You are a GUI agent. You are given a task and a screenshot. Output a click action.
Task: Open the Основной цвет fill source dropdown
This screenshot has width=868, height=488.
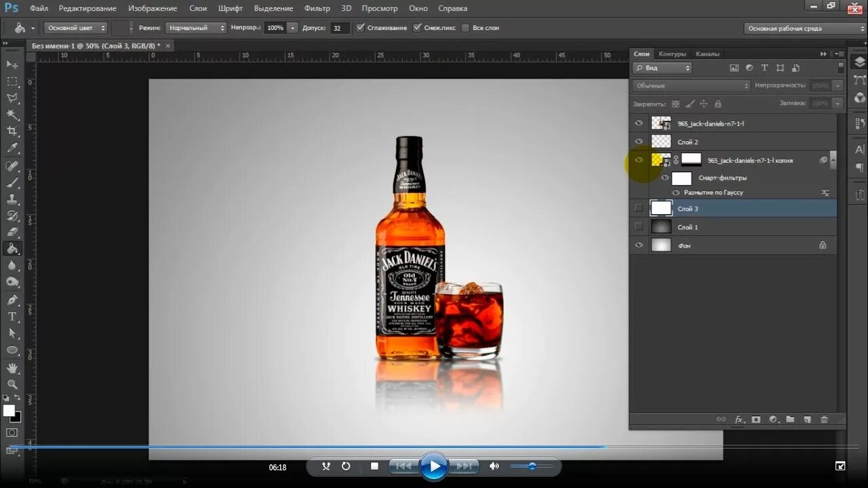pos(76,28)
